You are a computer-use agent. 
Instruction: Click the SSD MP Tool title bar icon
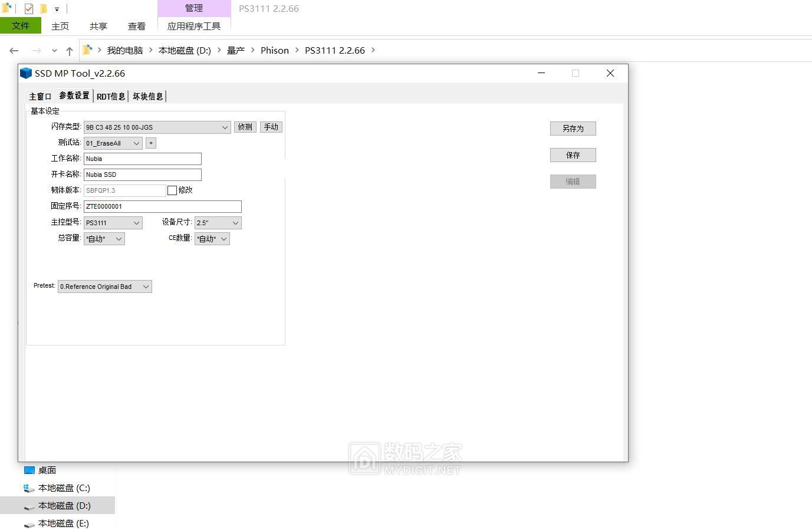25,73
